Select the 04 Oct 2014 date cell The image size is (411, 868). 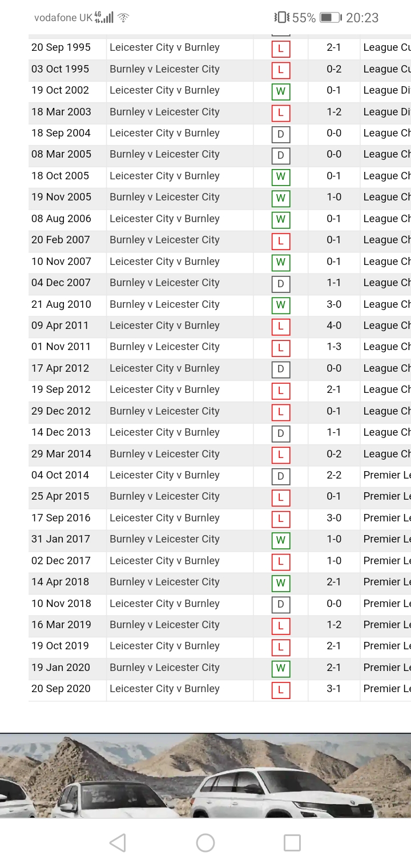click(x=61, y=475)
